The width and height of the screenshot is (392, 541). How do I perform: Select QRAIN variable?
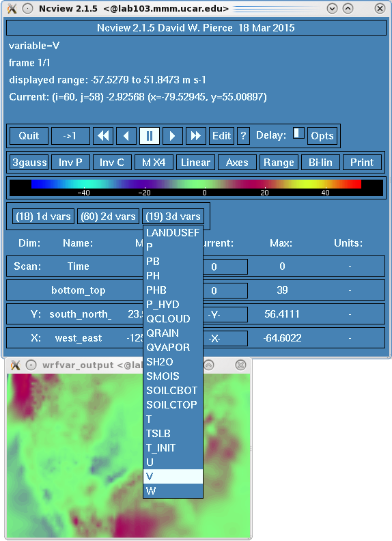[x=173, y=333]
